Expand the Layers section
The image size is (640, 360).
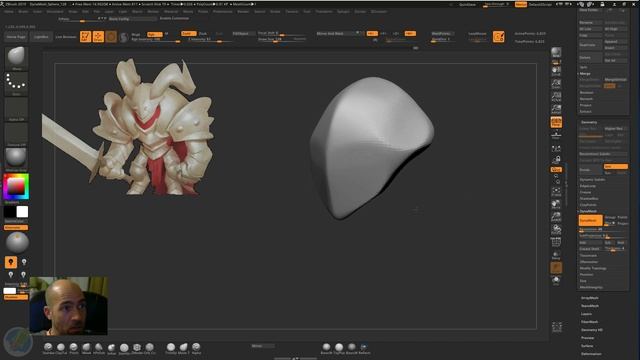[587, 314]
